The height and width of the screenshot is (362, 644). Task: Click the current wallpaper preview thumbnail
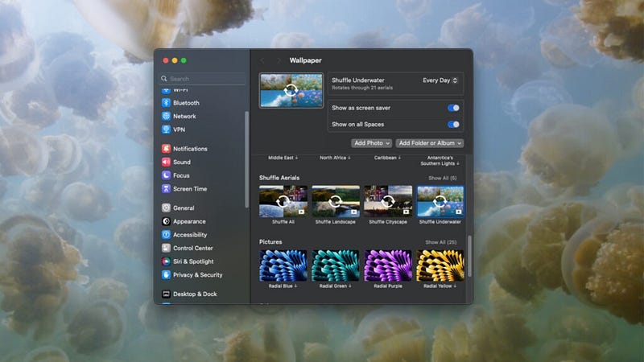(x=291, y=90)
